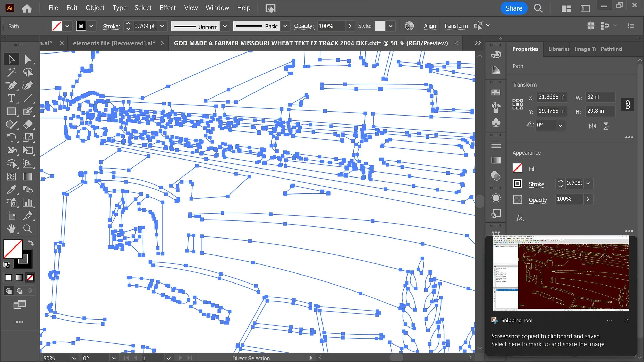
Task: Open the Effect menu
Action: pyautogui.click(x=167, y=8)
